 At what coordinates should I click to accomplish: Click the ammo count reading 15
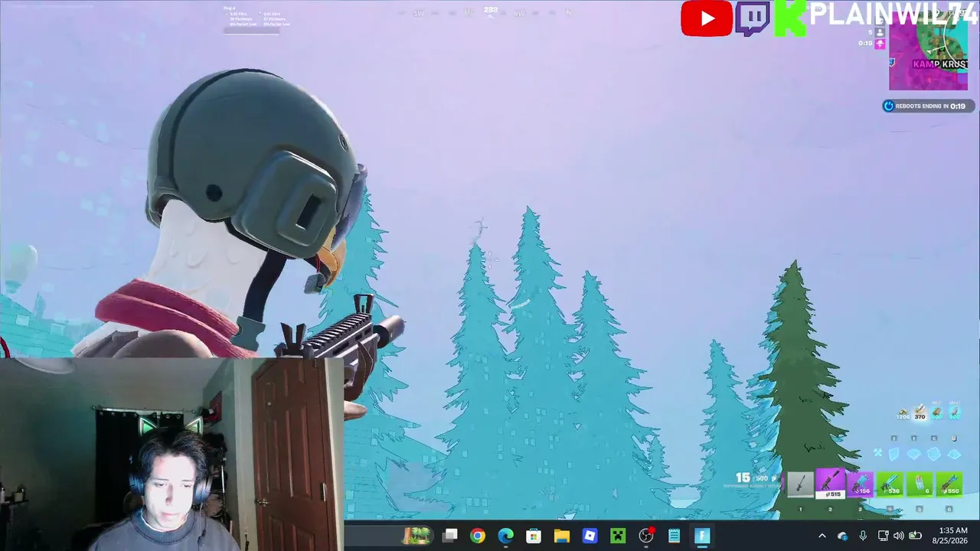pyautogui.click(x=743, y=478)
